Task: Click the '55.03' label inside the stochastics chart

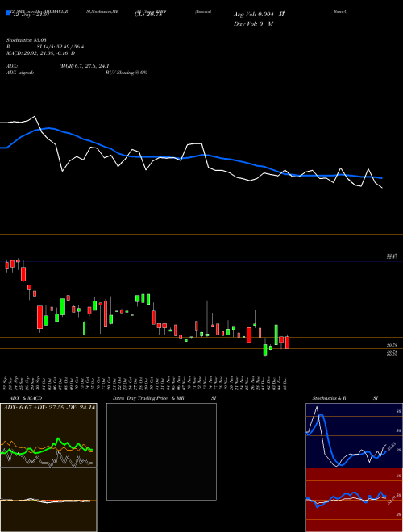Action: (x=392, y=447)
